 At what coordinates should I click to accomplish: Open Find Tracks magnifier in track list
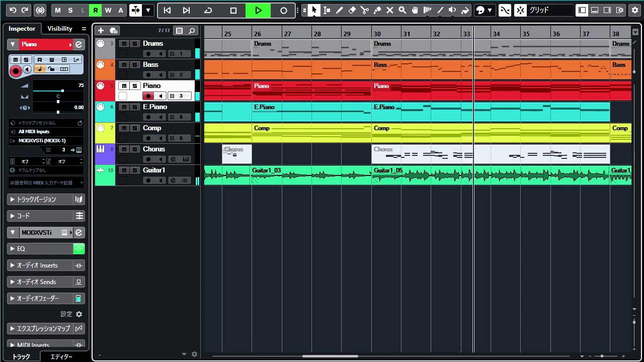pyautogui.click(x=192, y=31)
